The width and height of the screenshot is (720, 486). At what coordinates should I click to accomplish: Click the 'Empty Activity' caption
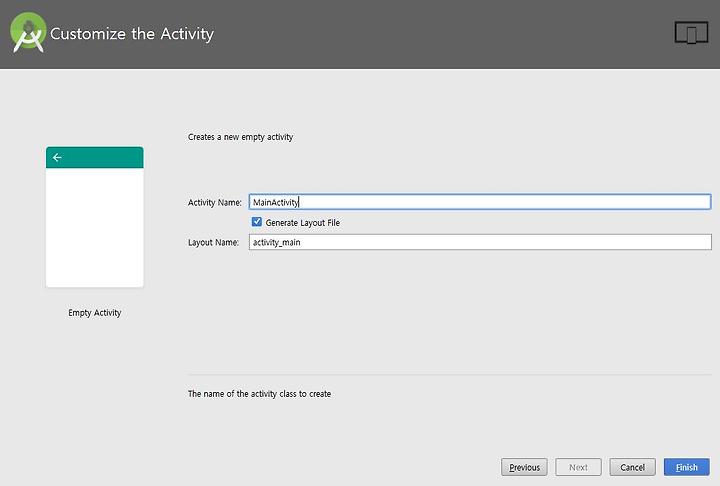tap(95, 313)
